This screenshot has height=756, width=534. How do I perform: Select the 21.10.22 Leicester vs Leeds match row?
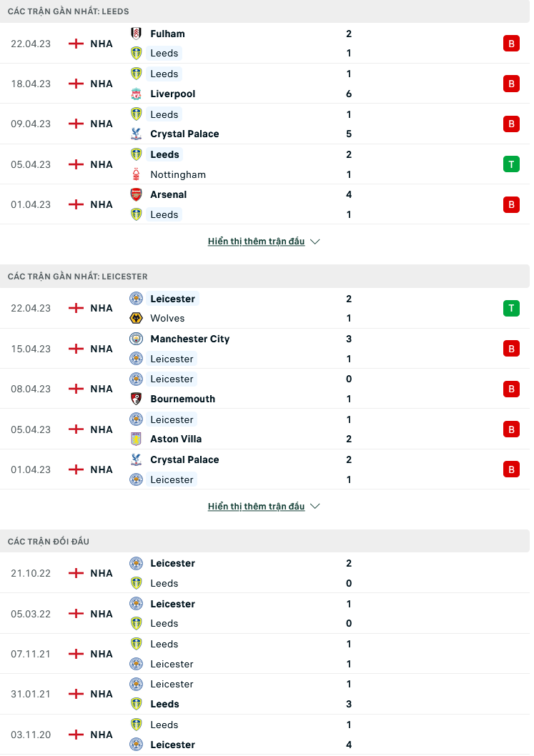click(x=264, y=573)
